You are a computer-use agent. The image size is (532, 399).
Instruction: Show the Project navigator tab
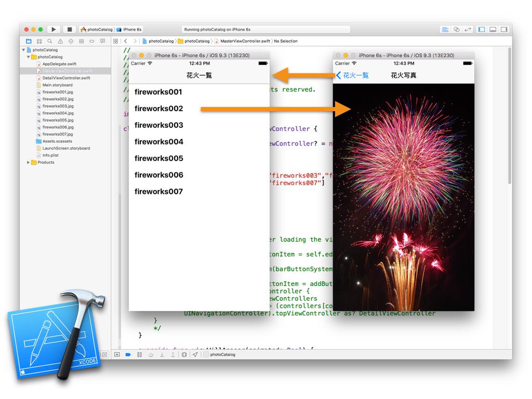[29, 41]
